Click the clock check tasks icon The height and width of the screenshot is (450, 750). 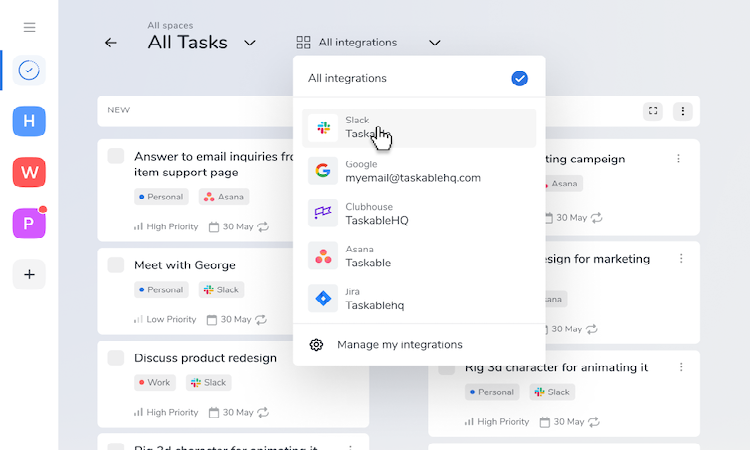pos(29,71)
